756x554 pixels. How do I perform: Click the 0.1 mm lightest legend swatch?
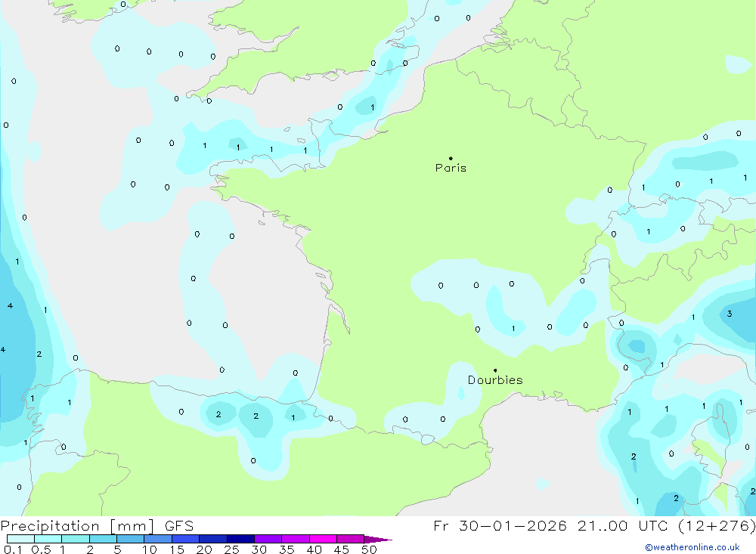point(20,539)
